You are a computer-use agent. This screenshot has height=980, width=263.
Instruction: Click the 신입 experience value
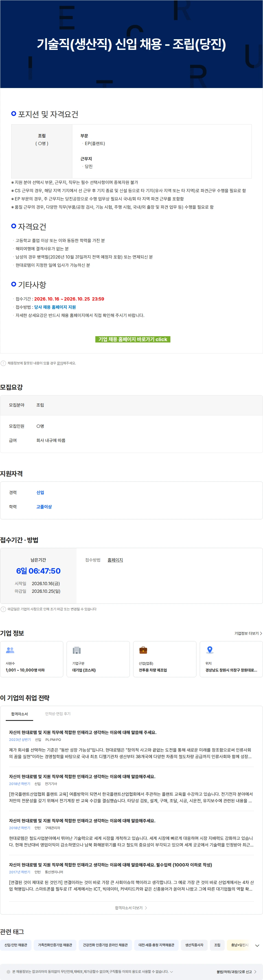click(x=40, y=493)
